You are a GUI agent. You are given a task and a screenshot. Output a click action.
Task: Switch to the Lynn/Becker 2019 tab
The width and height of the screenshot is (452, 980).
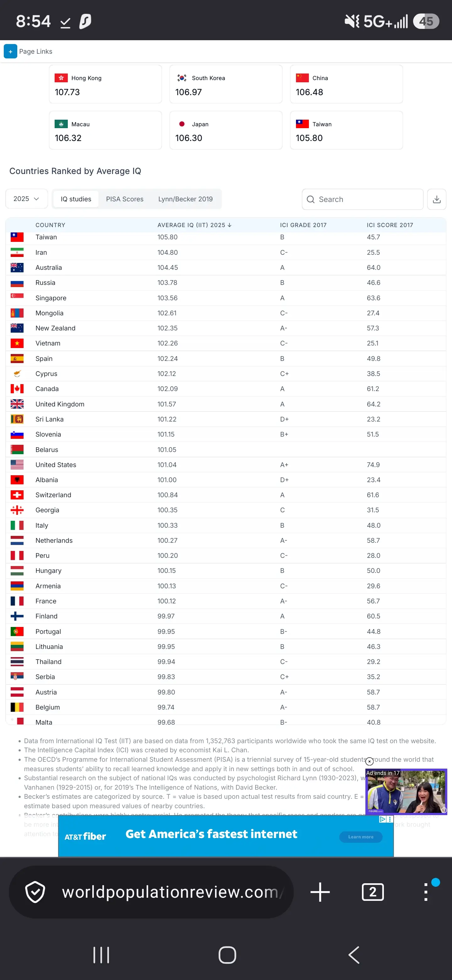point(186,199)
